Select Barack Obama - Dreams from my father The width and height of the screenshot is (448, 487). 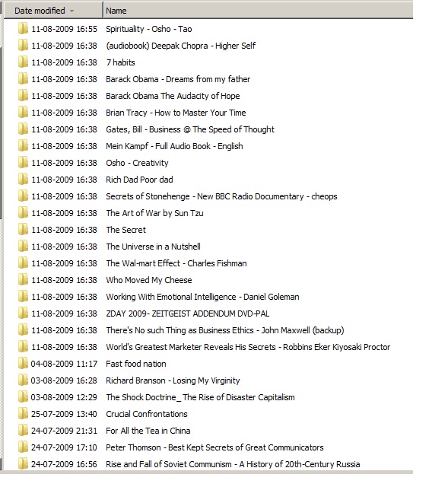[x=178, y=79]
